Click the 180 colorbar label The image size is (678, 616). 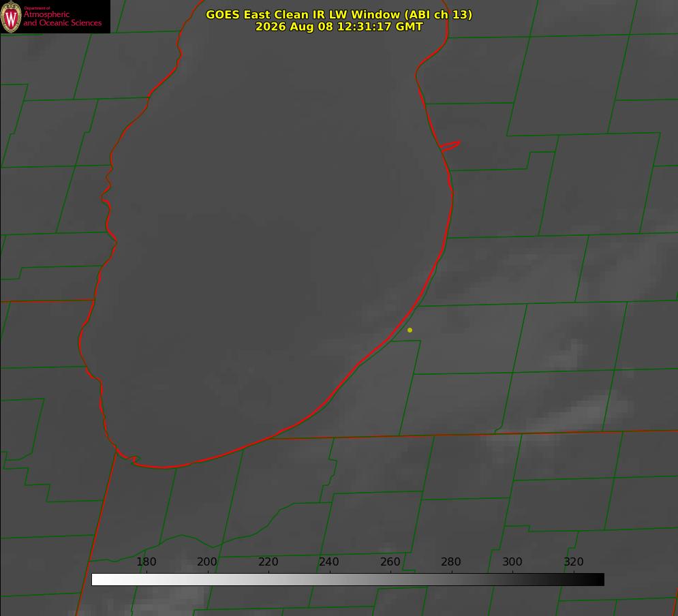point(146,561)
